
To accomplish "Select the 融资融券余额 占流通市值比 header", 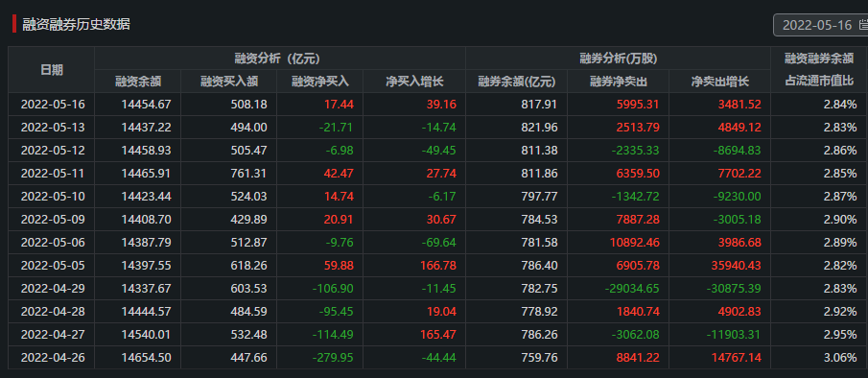I will 819,70.
